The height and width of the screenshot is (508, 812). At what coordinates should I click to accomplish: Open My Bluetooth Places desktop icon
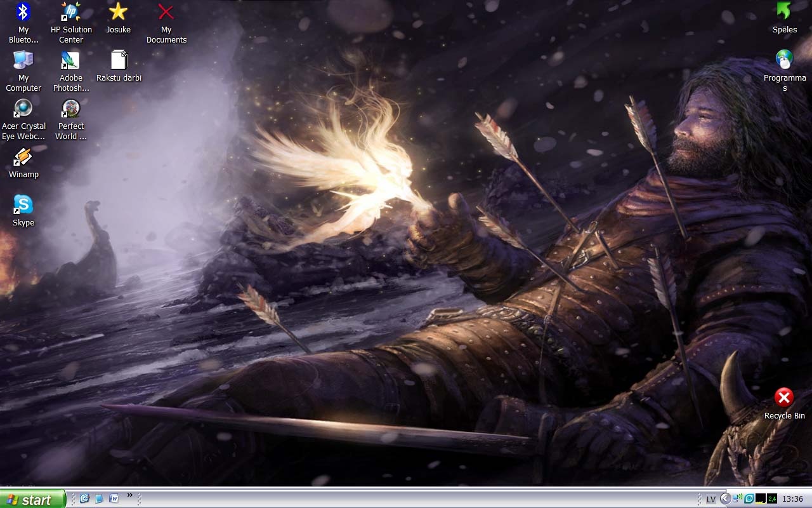(23, 23)
